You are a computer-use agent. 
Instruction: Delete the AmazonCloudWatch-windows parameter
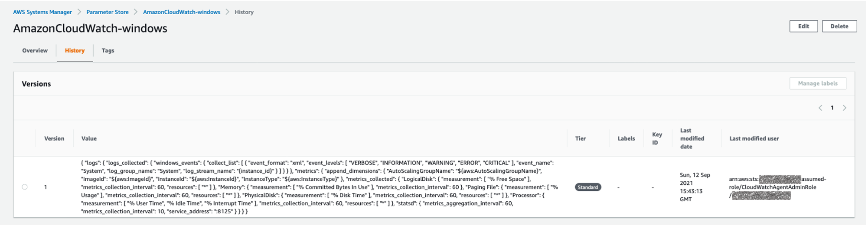[839, 26]
